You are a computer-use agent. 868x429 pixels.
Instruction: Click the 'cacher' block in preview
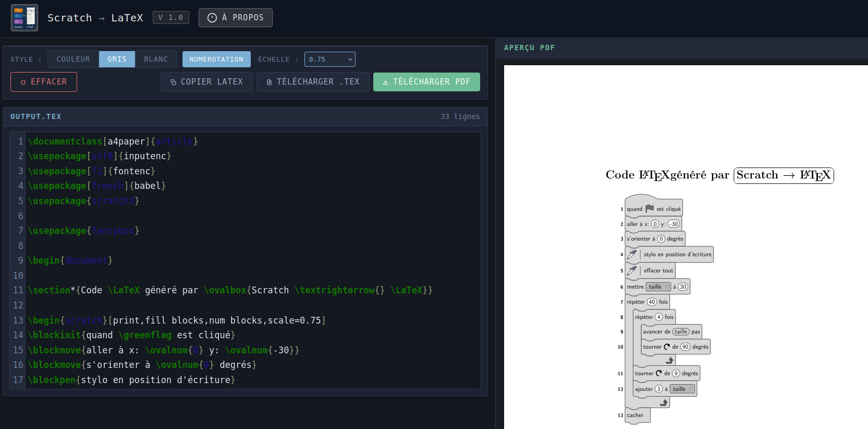pos(638,415)
